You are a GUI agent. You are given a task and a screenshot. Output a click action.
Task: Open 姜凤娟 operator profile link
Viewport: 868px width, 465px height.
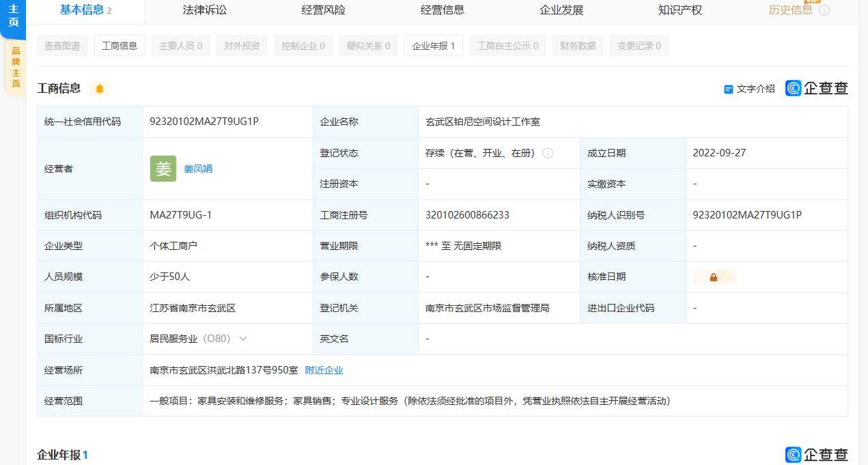(x=198, y=169)
